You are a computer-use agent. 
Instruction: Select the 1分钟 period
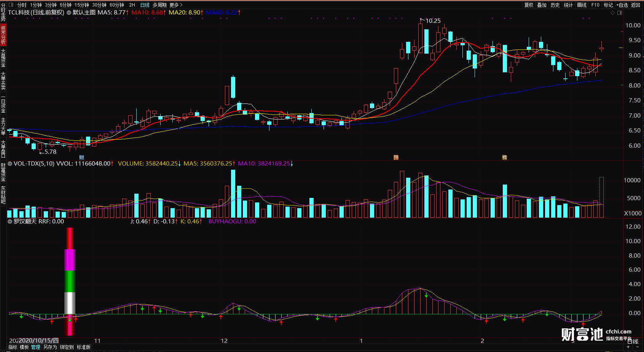(36, 5)
